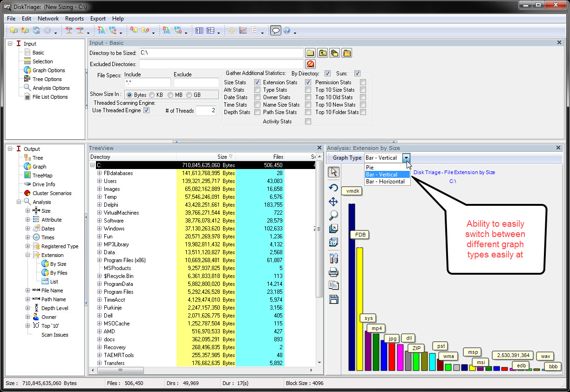The image size is (570, 392).
Task: Select the arrow pointer tool in graph panel
Action: click(x=334, y=172)
